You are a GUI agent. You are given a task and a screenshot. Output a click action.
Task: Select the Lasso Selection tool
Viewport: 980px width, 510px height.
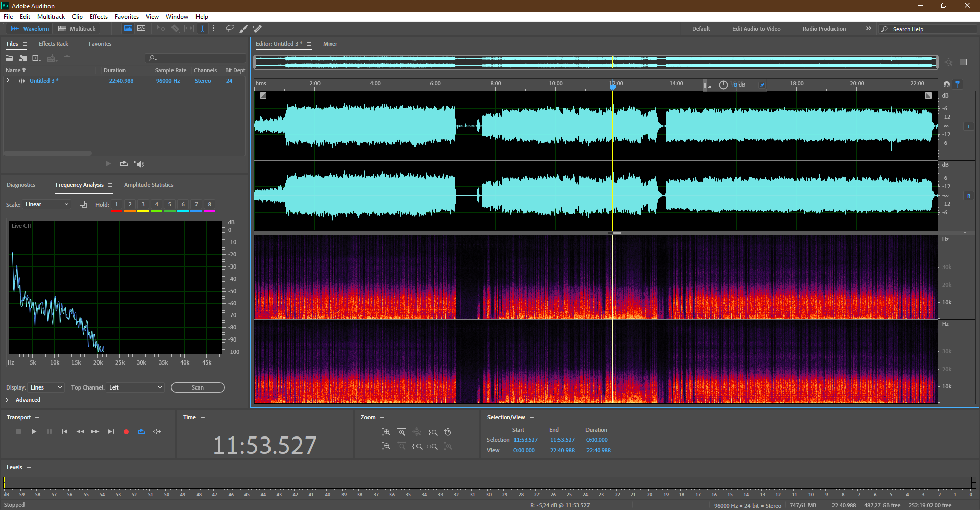230,29
